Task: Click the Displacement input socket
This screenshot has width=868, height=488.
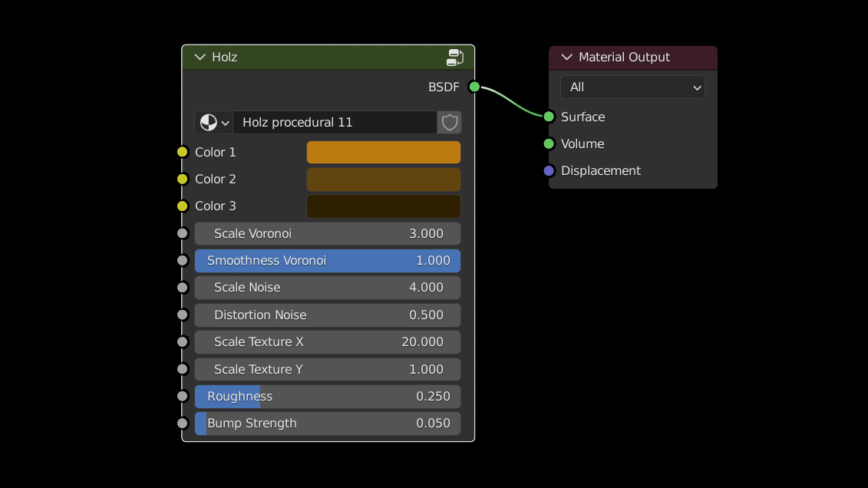Action: [x=549, y=170]
